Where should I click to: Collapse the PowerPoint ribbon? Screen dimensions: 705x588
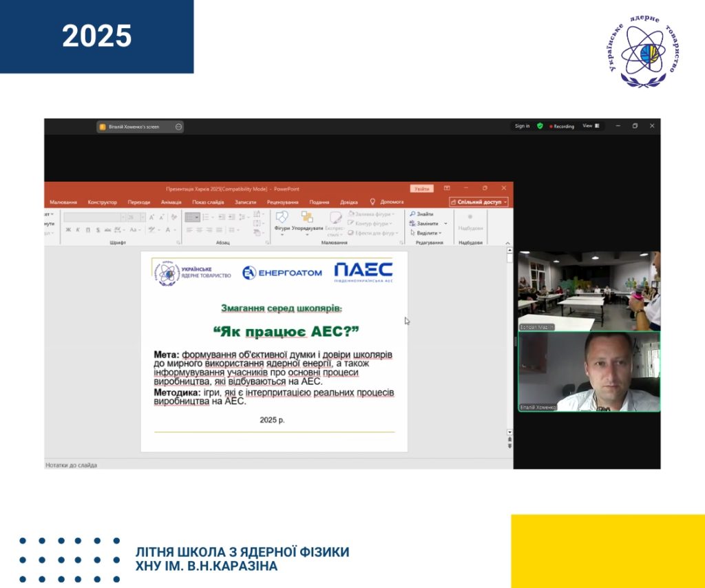(x=508, y=243)
